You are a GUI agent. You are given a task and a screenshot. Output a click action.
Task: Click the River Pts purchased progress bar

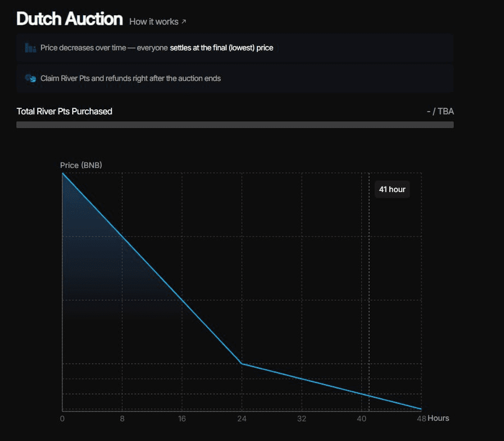[235, 125]
